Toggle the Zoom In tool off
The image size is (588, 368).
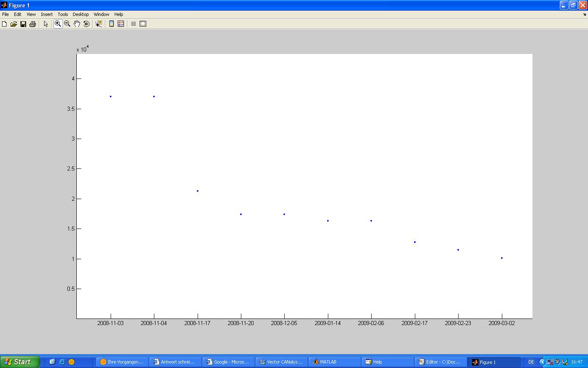tap(58, 24)
